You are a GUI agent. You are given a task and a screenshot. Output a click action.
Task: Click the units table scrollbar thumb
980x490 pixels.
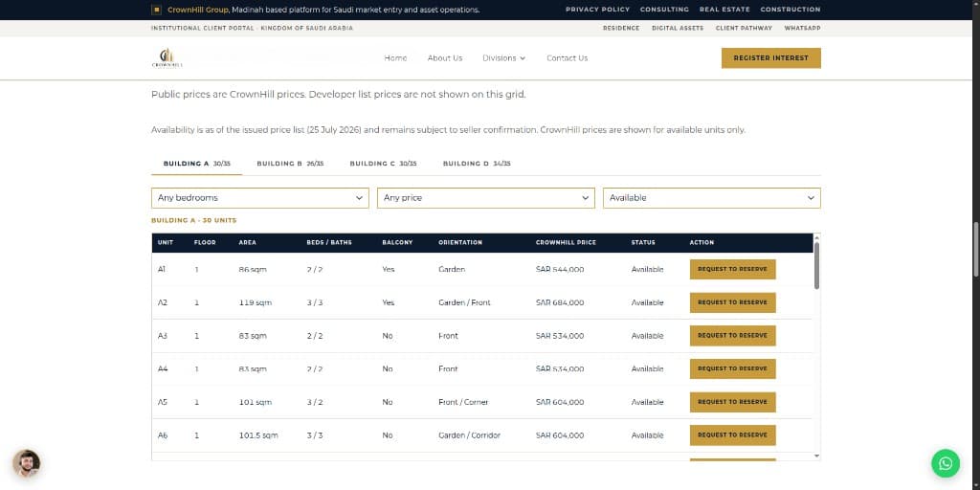tap(816, 266)
